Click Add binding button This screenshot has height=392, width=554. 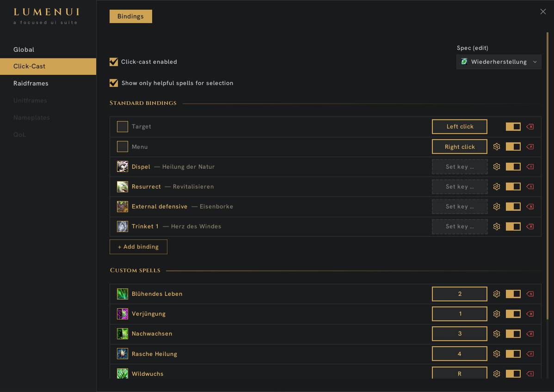point(138,246)
